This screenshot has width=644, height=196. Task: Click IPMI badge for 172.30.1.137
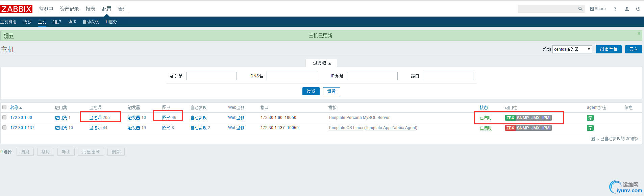tap(546, 128)
